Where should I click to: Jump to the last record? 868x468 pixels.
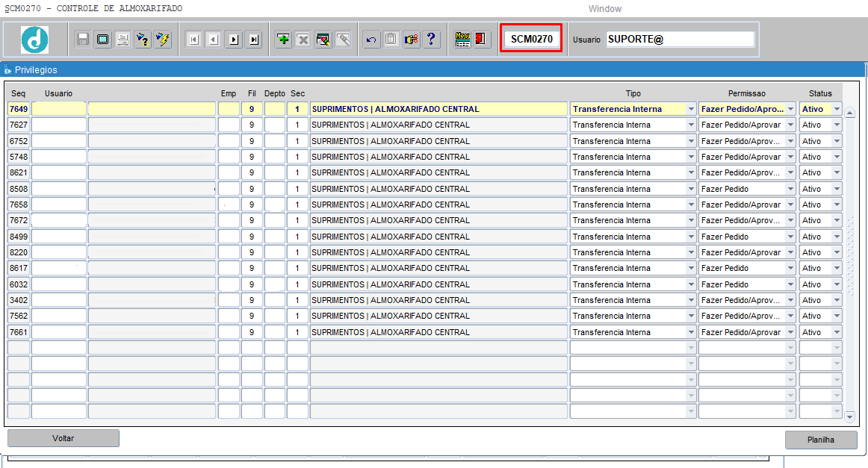(x=254, y=40)
